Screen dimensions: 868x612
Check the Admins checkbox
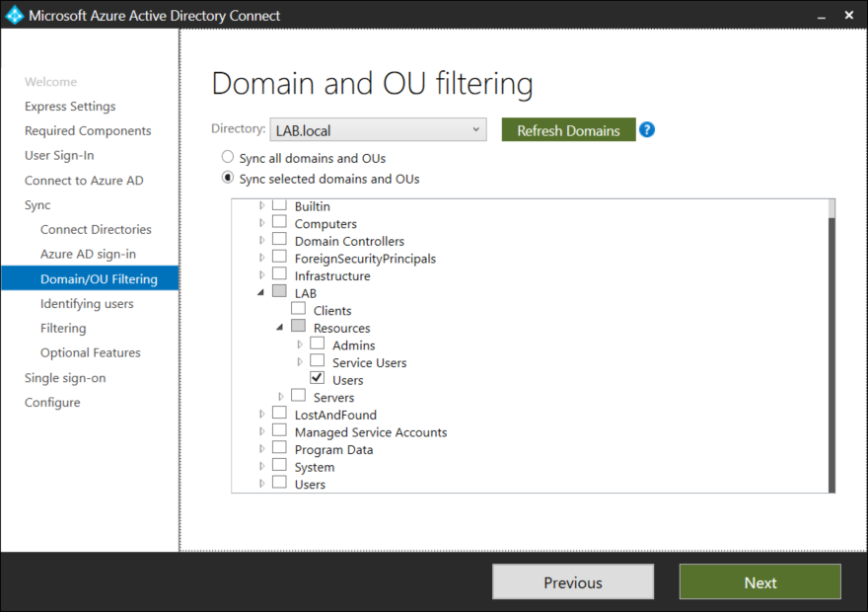[x=318, y=343]
